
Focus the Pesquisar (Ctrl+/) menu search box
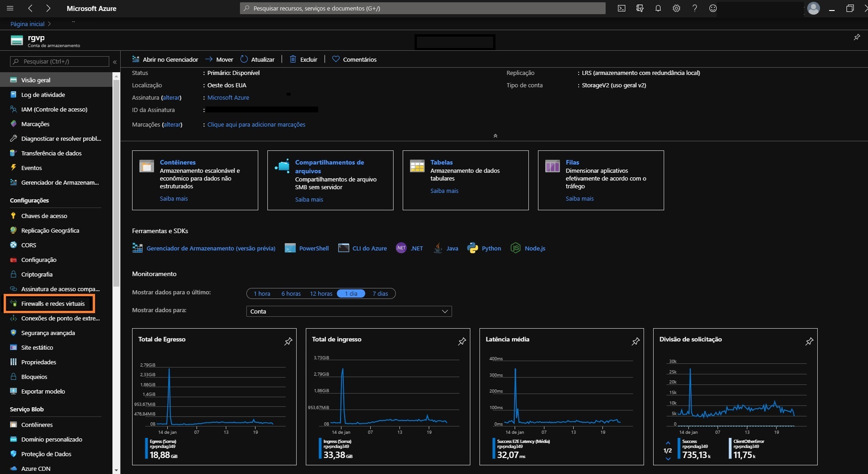click(59, 61)
